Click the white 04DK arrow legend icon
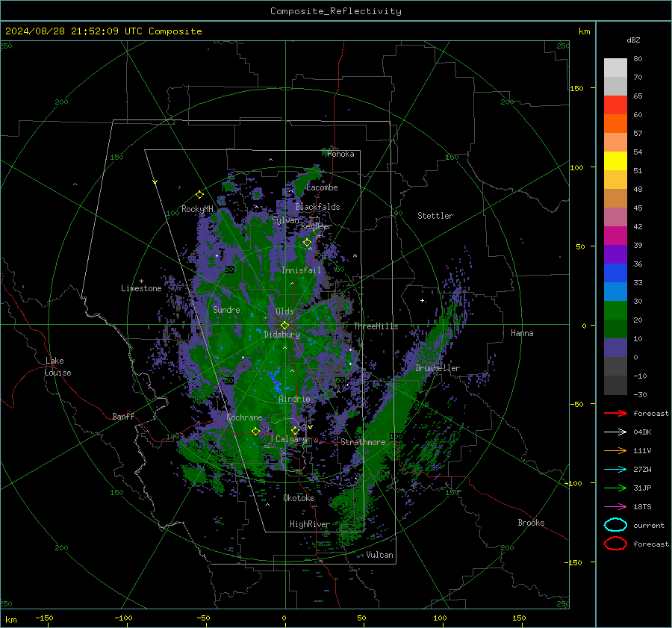Screen dimensions: 672x628 point(615,432)
